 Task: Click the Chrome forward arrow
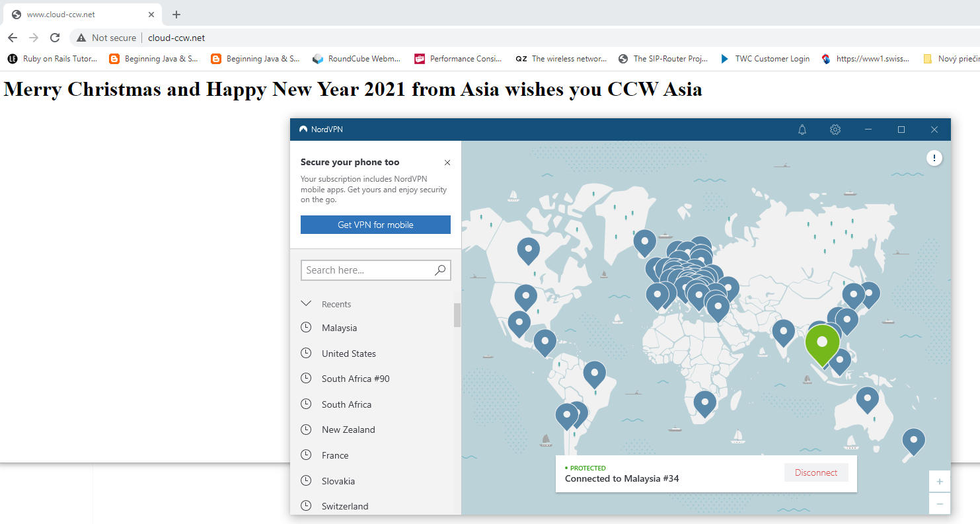point(34,38)
